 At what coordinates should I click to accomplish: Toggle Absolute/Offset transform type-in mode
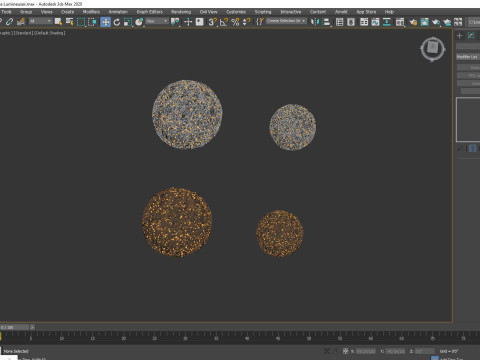pyautogui.click(x=346, y=351)
